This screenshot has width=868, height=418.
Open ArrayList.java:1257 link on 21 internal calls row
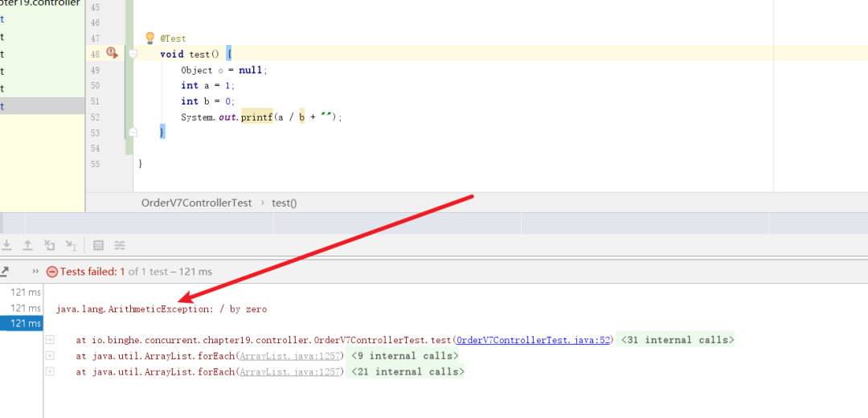(x=289, y=372)
